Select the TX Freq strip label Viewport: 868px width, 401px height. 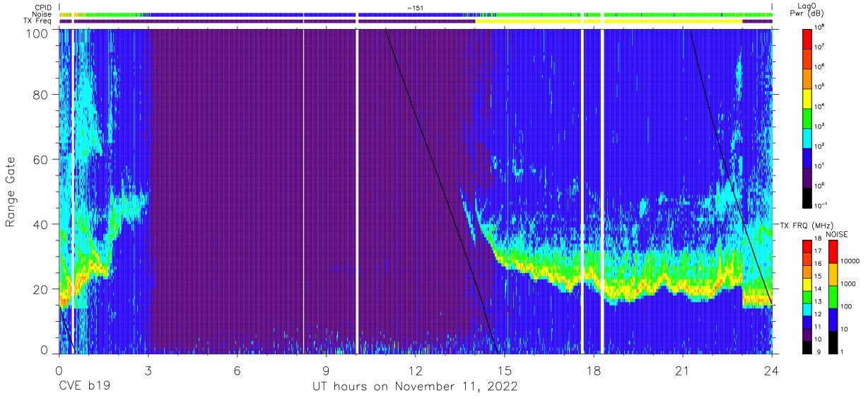coord(38,21)
